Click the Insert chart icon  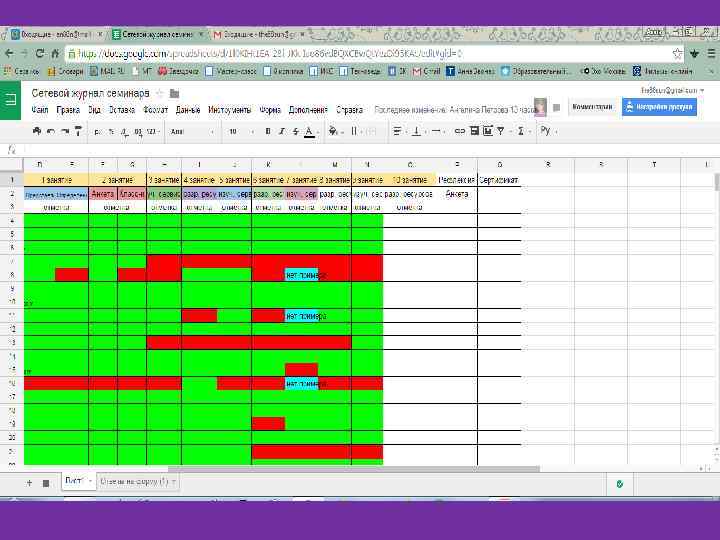pos(488,131)
